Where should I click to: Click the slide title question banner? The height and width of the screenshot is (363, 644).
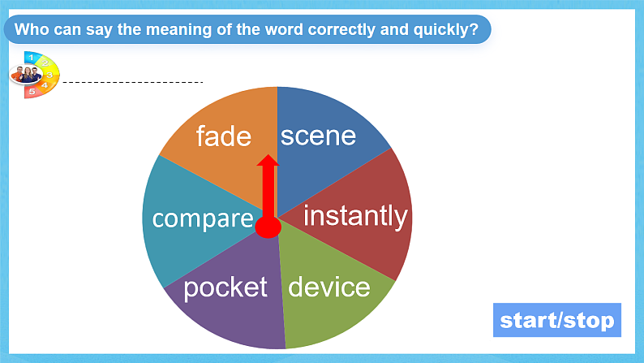(247, 31)
